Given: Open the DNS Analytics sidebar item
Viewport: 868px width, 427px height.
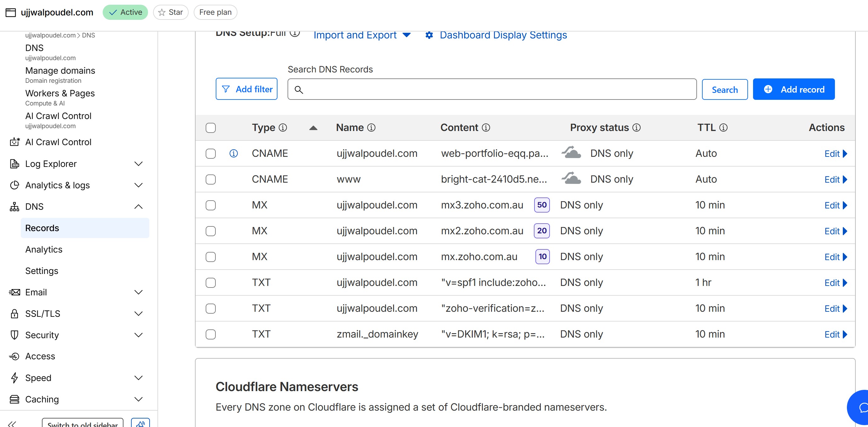Looking at the screenshot, I should [x=44, y=249].
